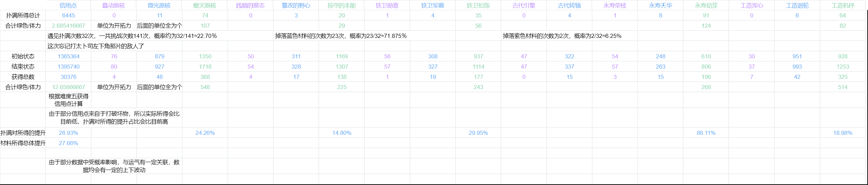868x185 pixels.
Task: Click the 扑满所得总计 row label
Action: coord(23,15)
